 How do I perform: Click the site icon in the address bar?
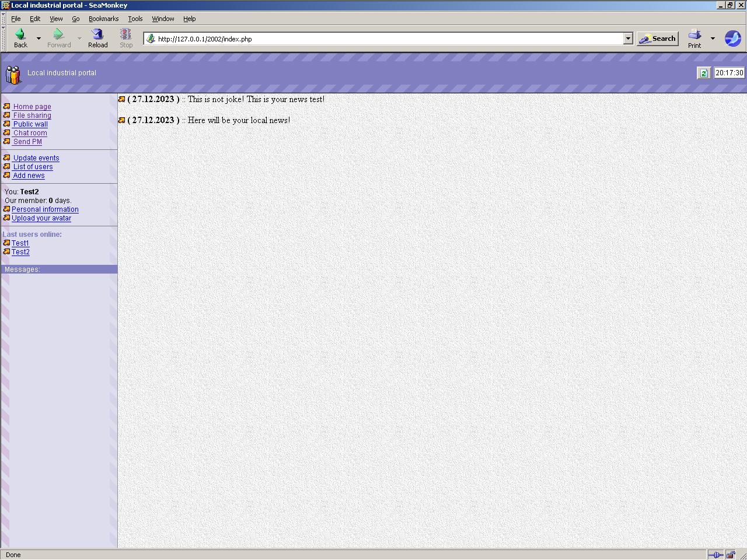point(151,39)
